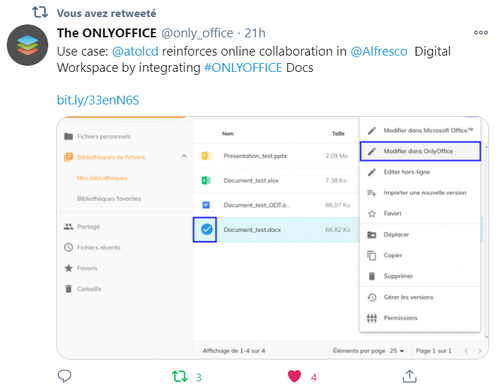Click the Gérer les versions history icon
The image size is (500, 390).
(372, 297)
